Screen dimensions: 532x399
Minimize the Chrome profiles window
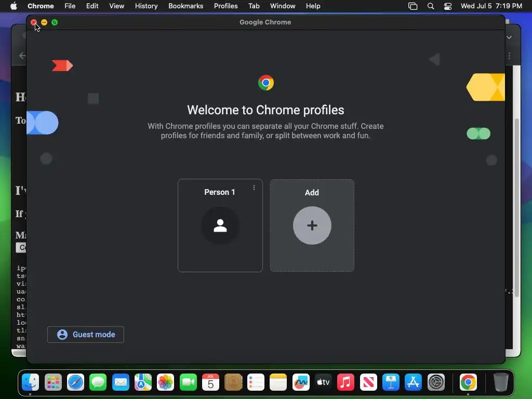click(44, 22)
